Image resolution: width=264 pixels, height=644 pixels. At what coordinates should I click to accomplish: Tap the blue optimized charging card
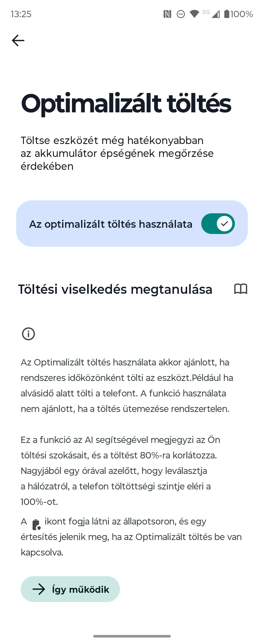point(132,223)
